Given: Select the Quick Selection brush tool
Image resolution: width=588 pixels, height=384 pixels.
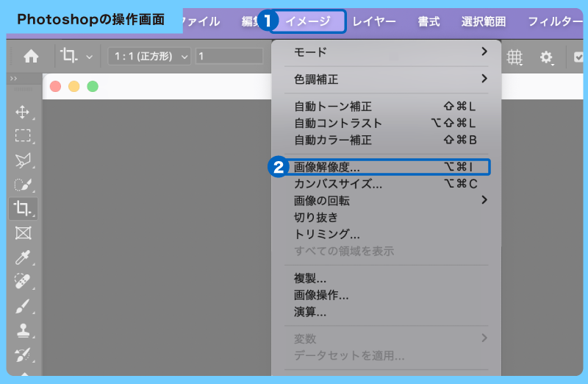Looking at the screenshot, I should (x=23, y=185).
